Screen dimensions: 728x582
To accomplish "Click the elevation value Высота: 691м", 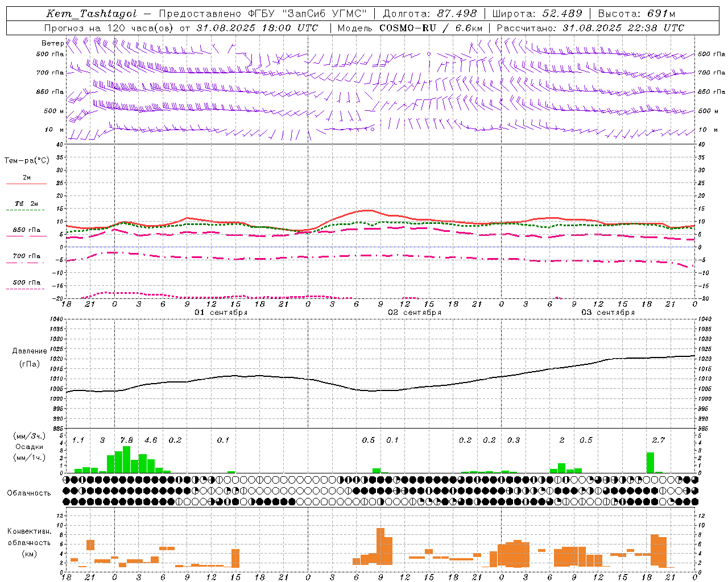I will (x=636, y=14).
